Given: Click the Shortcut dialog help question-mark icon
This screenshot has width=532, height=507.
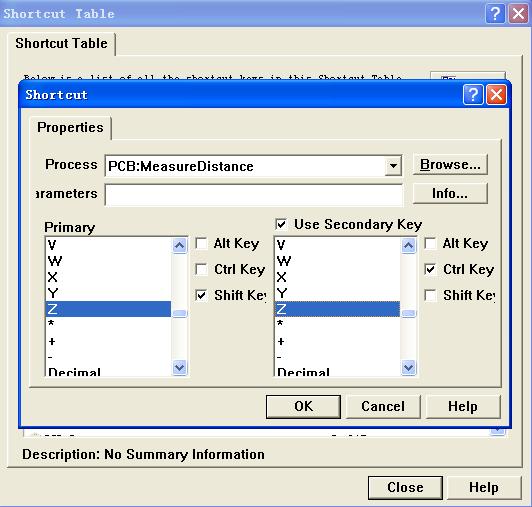Looking at the screenshot, I should (x=473, y=95).
